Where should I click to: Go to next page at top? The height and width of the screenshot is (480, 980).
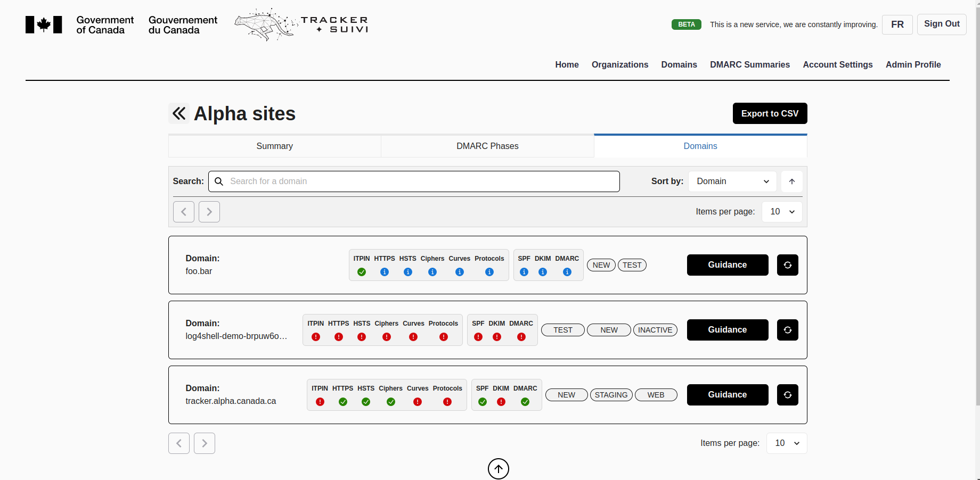point(209,212)
